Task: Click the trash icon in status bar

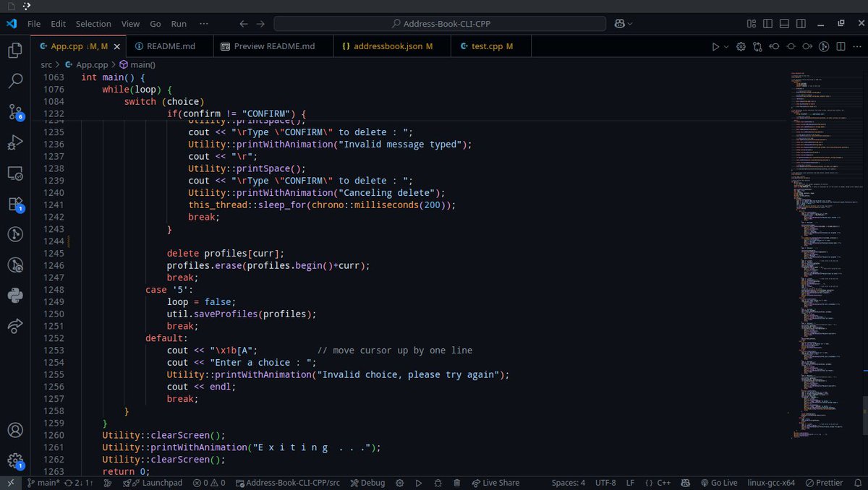Action: tap(457, 483)
